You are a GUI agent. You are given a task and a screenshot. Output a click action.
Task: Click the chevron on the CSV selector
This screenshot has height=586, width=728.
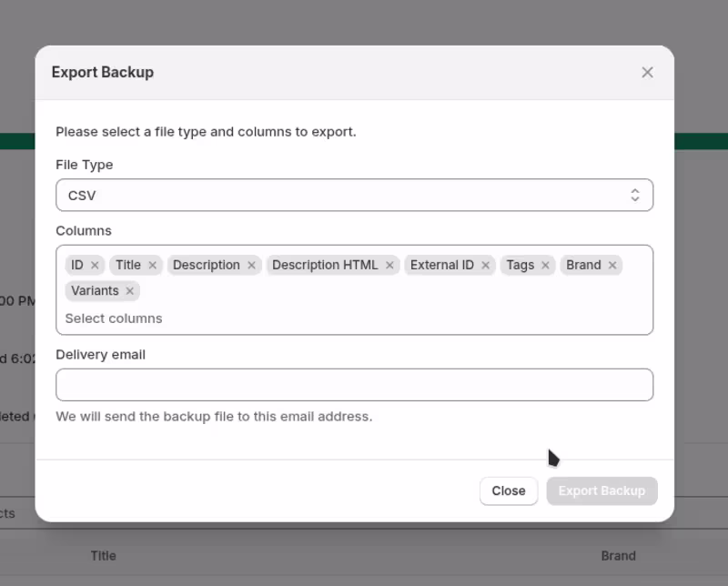click(x=634, y=195)
